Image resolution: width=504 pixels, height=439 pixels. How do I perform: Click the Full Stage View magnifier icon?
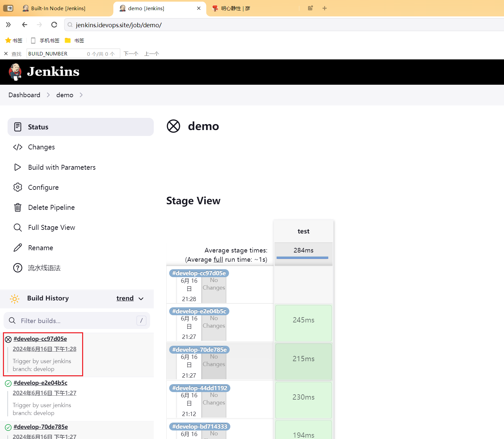18,227
